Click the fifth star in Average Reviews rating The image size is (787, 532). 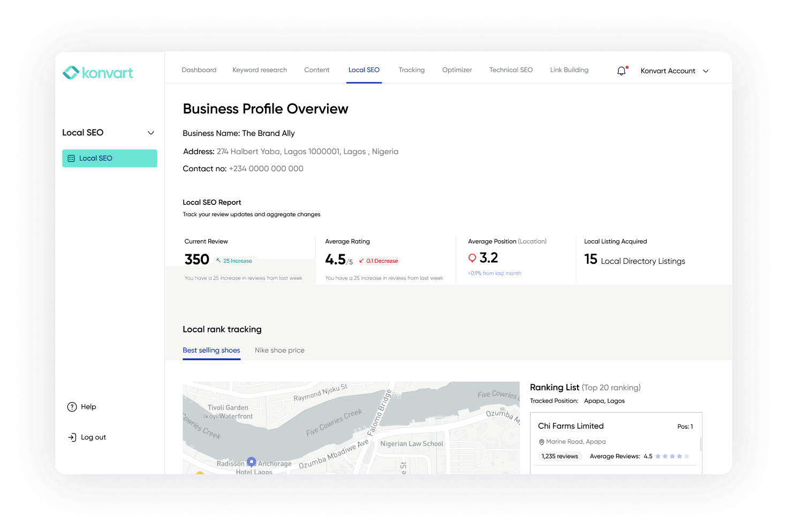pos(687,456)
